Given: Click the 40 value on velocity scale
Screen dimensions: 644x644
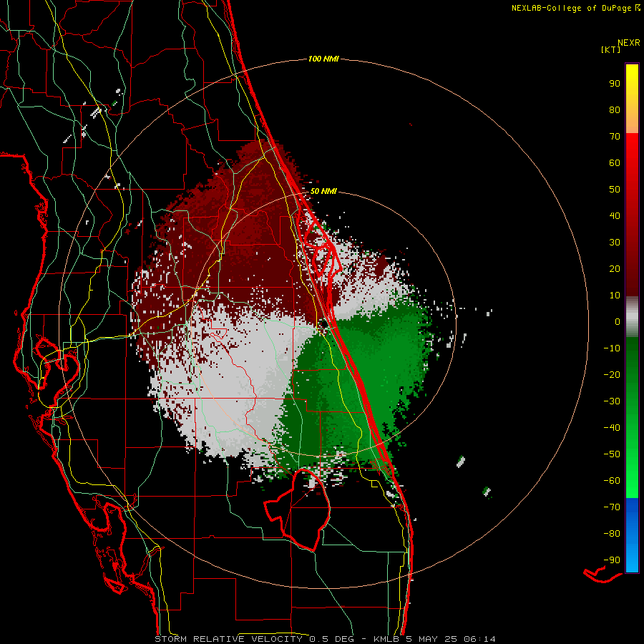Looking at the screenshot, I should coord(615,216).
